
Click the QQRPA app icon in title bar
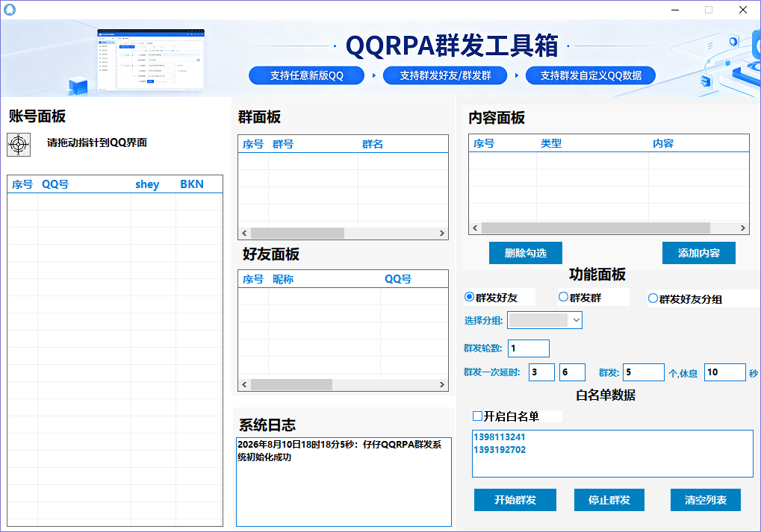10,10
